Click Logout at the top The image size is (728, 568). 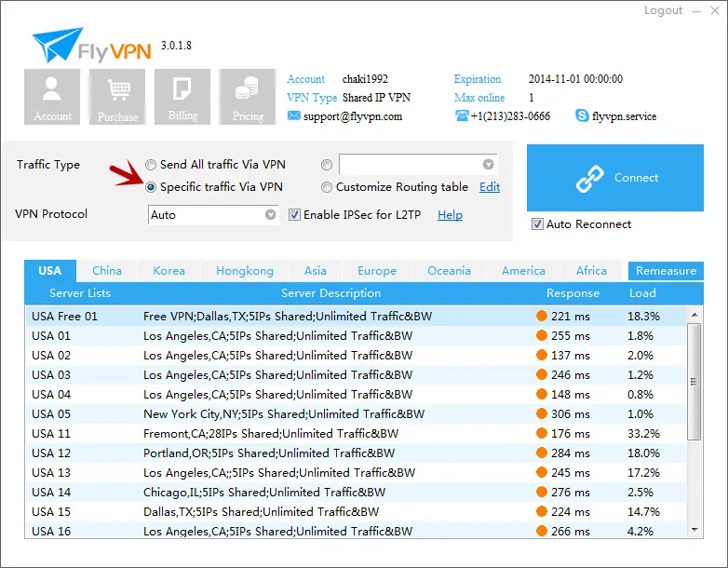(x=663, y=10)
